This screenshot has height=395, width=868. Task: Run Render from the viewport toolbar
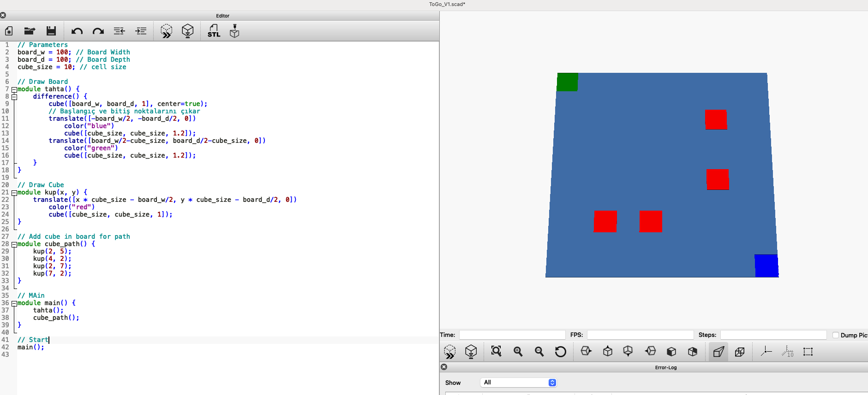pos(471,352)
